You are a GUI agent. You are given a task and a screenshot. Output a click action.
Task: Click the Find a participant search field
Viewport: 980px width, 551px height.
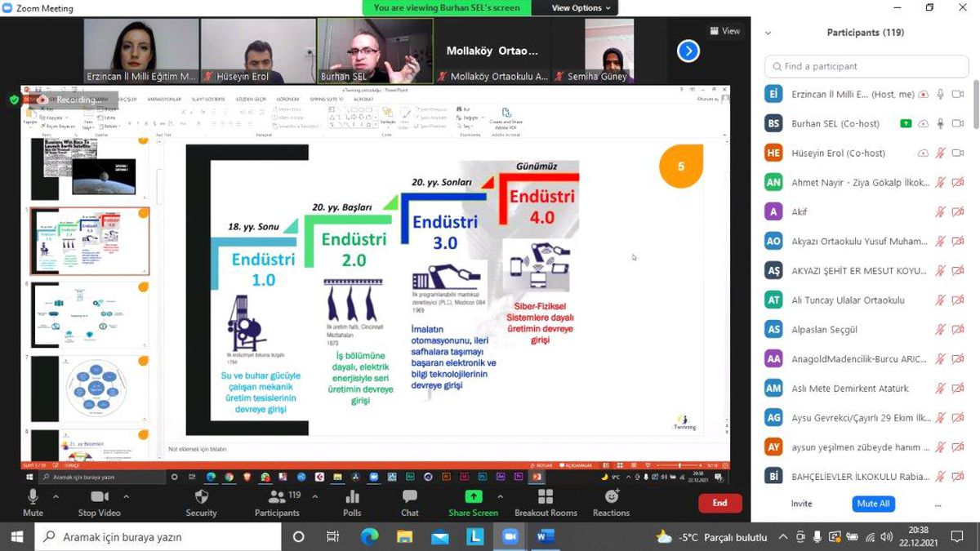866,66
